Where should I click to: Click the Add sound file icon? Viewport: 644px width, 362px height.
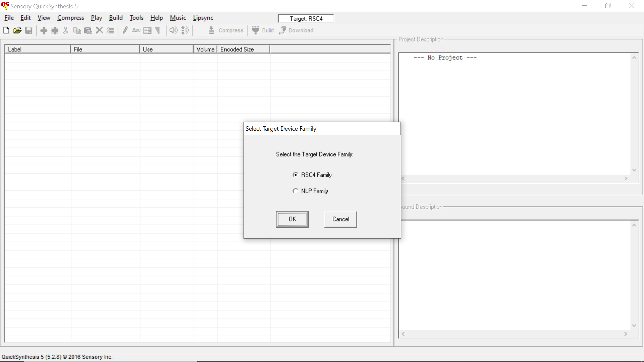pyautogui.click(x=43, y=30)
